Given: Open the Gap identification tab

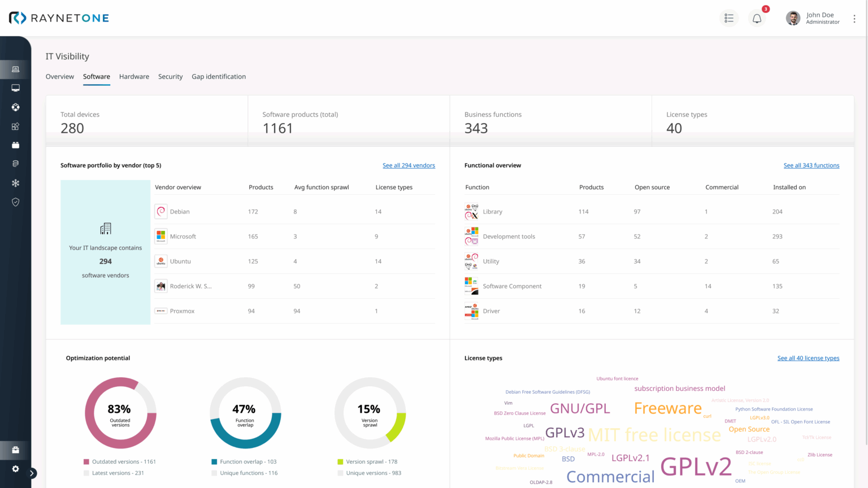Looking at the screenshot, I should 219,76.
